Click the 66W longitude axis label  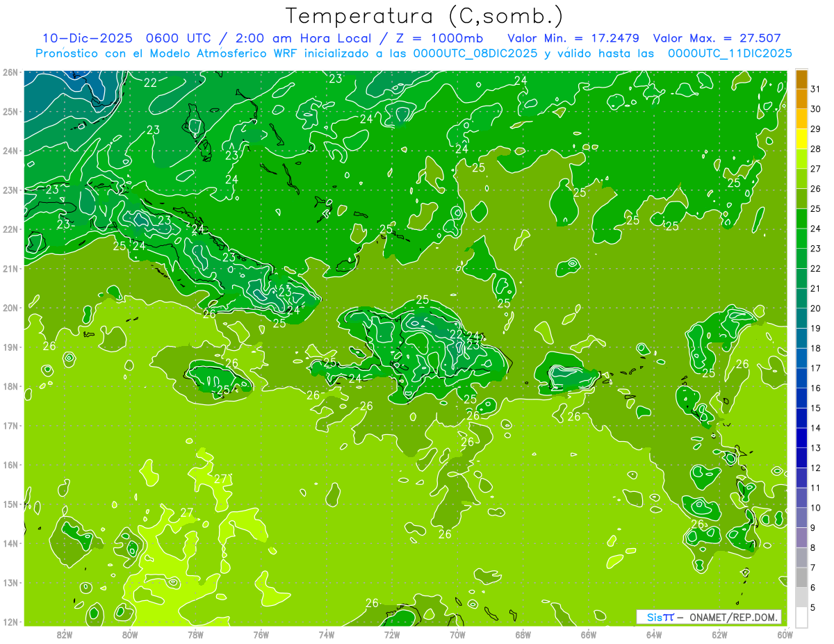click(x=588, y=634)
